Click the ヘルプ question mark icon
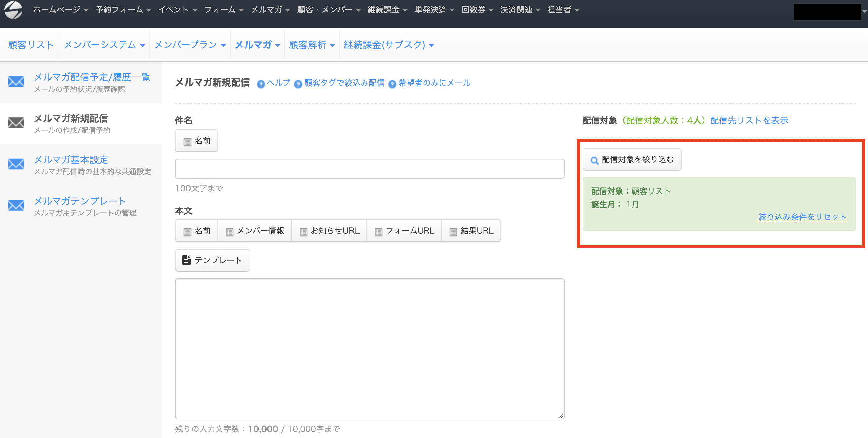The image size is (868, 438). click(261, 84)
